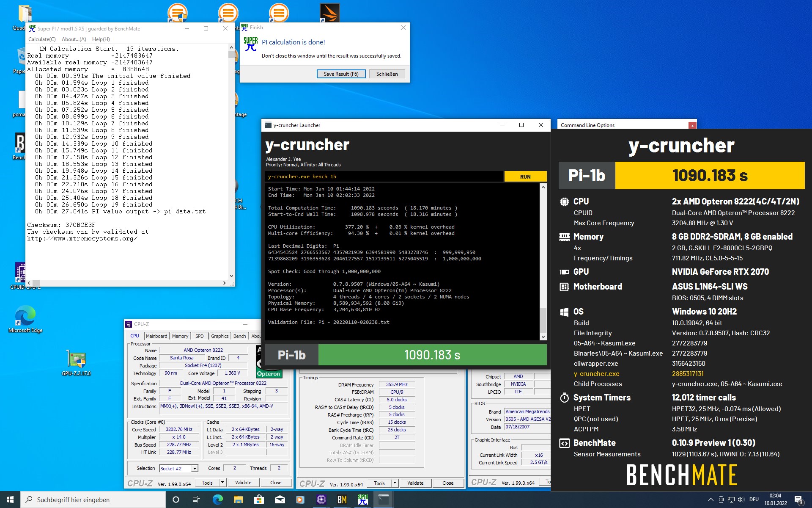The height and width of the screenshot is (508, 812).
Task: Switch to the SPD tab in CPU-Z
Action: coord(200,336)
